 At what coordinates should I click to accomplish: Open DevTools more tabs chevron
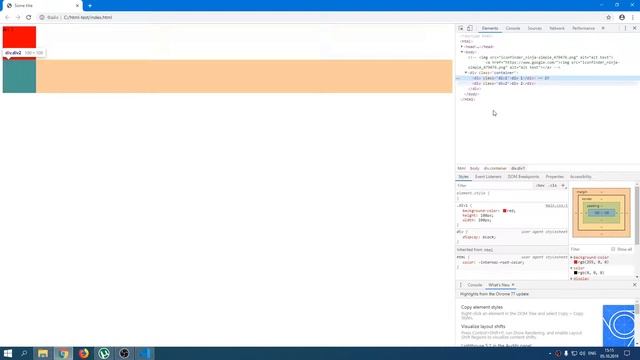[x=603, y=28]
